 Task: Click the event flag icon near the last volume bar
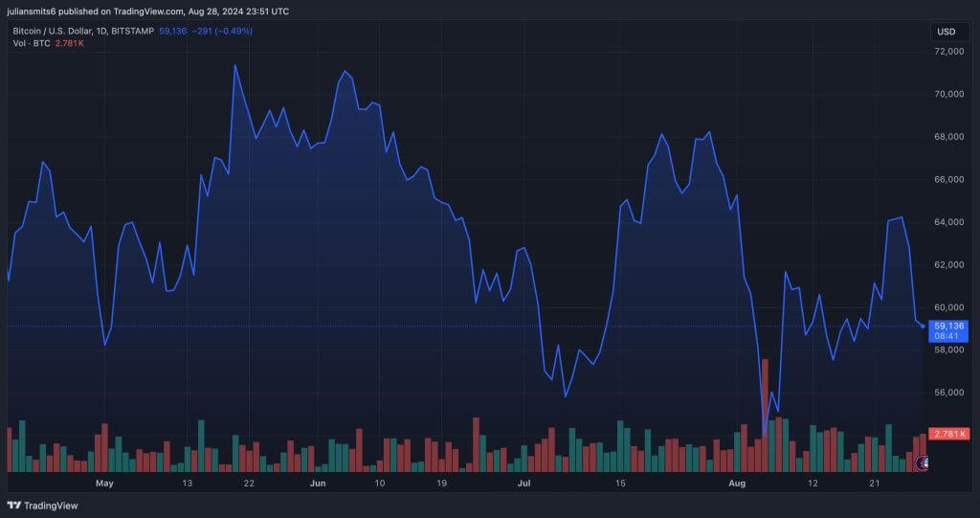(924, 463)
